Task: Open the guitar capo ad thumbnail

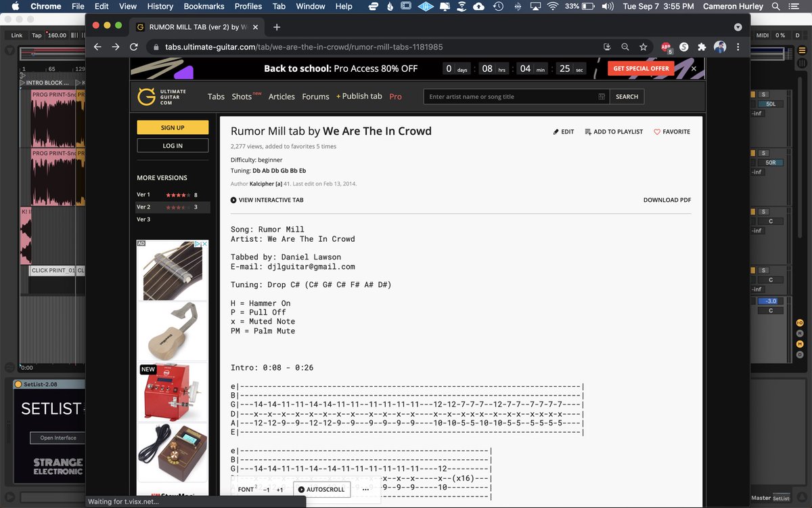Action: coord(173,271)
